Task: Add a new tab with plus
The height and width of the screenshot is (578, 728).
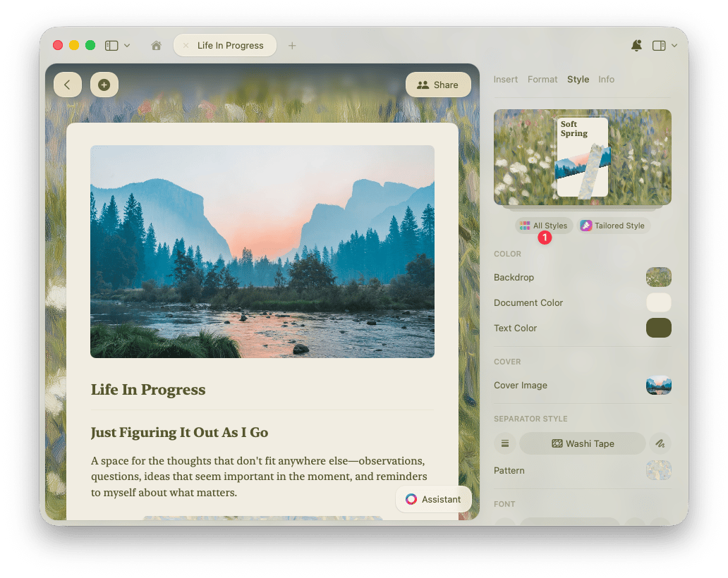Action: (292, 45)
